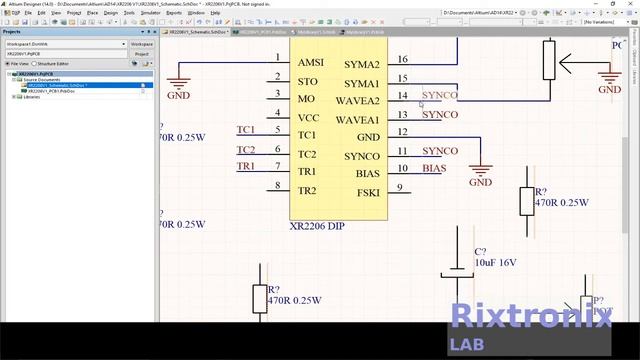Screen dimensions: 640x360
Task: Click the Print Preview toolbar icon
Action: pos(44,22)
